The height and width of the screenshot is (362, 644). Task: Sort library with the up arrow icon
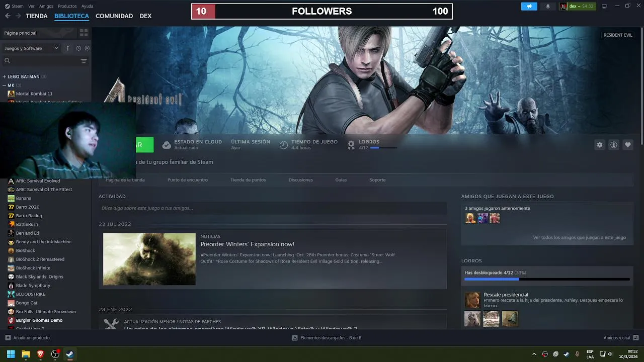pyautogui.click(x=68, y=48)
